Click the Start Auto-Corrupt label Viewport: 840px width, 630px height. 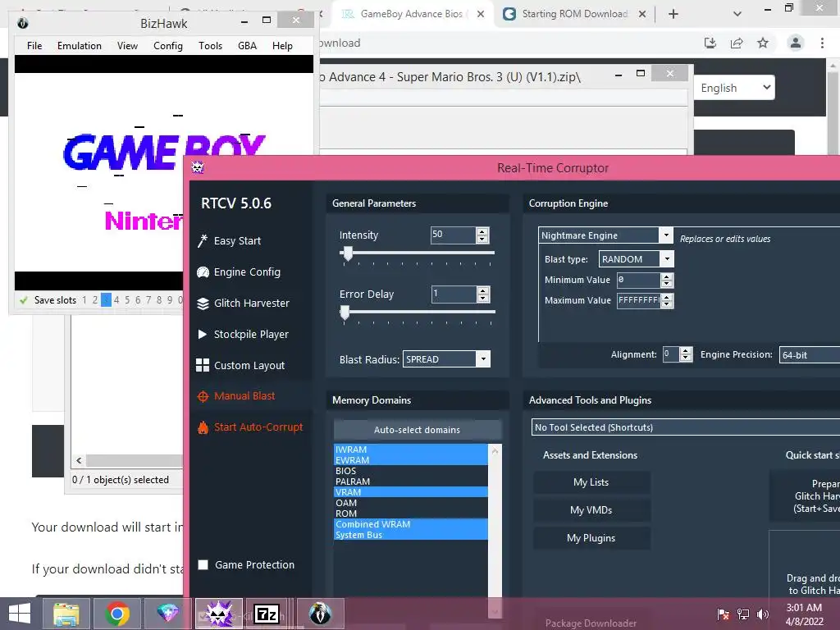click(x=258, y=427)
